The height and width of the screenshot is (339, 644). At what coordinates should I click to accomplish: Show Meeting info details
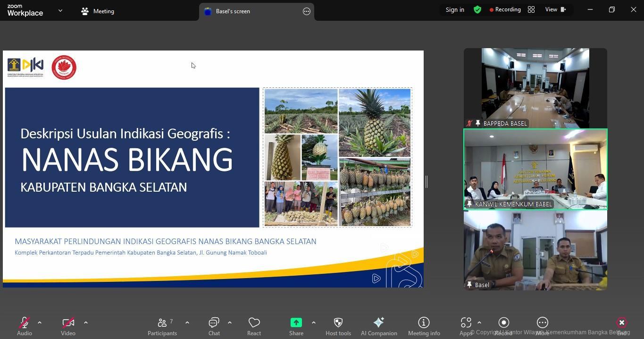point(424,326)
